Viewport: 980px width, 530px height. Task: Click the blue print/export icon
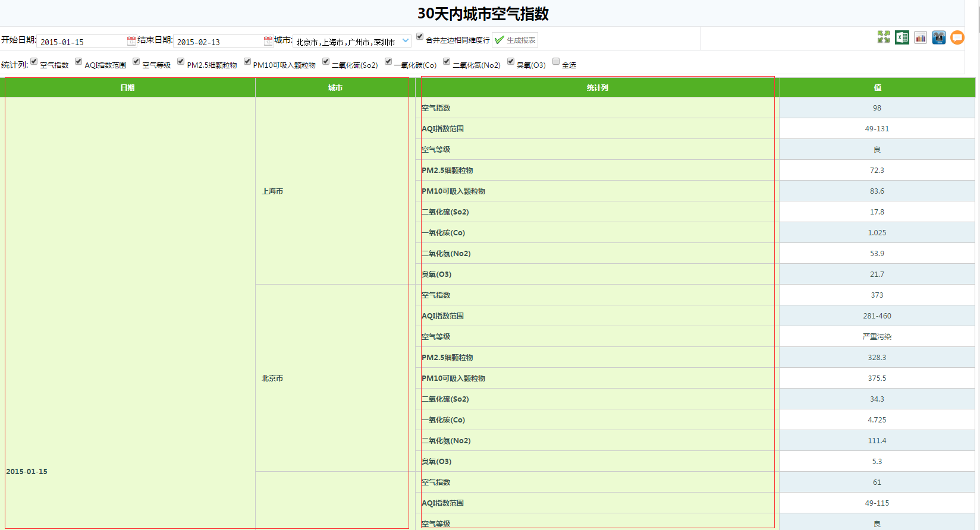tap(938, 37)
